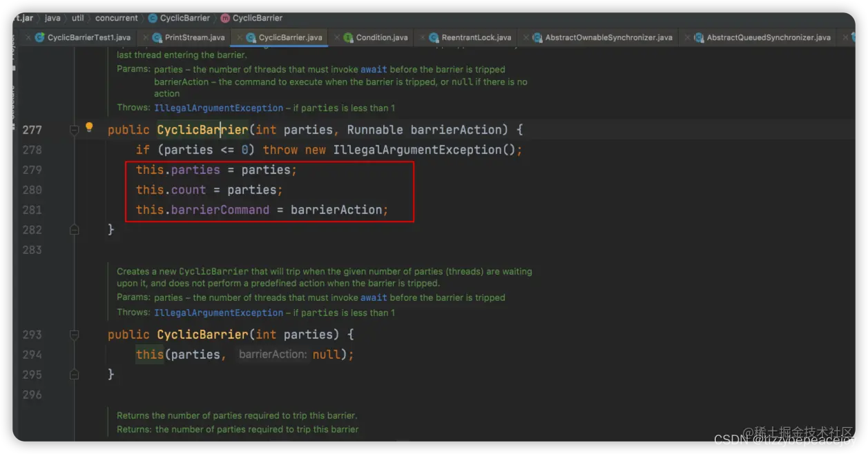Click the AbstractOwnableSynchronizer.java tab icon

coord(537,38)
